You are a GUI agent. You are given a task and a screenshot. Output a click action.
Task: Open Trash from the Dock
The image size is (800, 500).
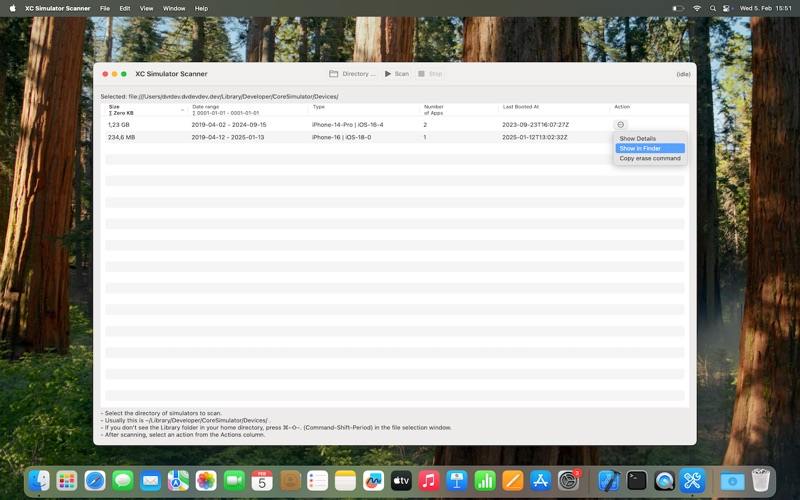click(x=761, y=481)
